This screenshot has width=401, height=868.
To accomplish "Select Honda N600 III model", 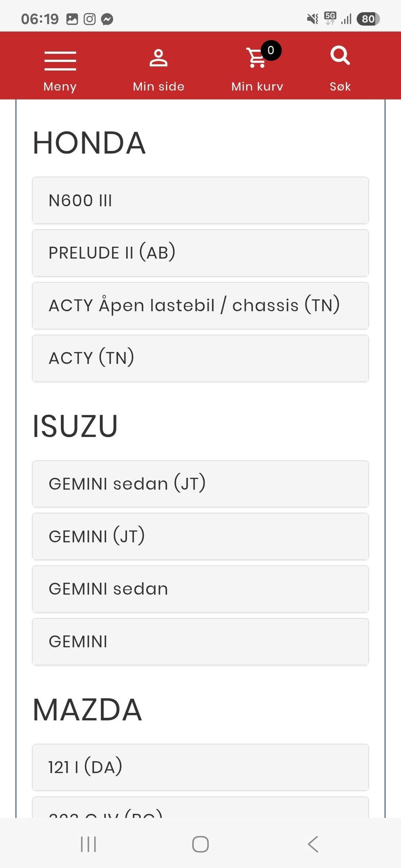I will coord(200,200).
